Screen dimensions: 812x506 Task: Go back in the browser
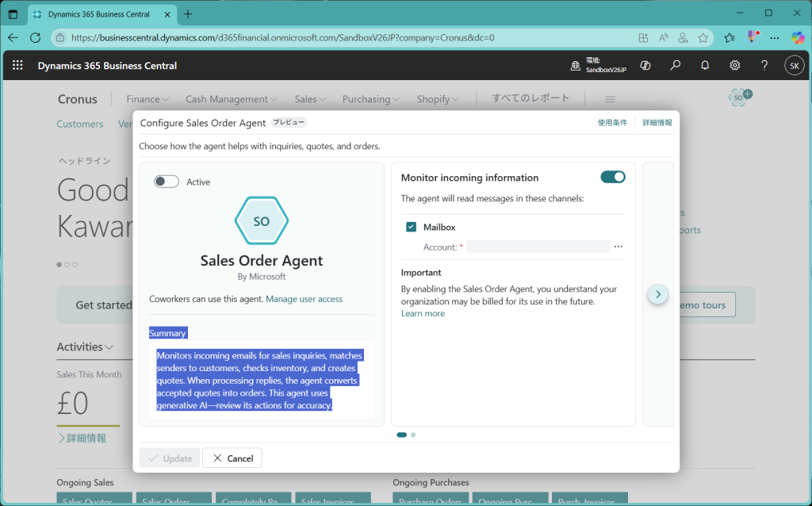[x=13, y=37]
